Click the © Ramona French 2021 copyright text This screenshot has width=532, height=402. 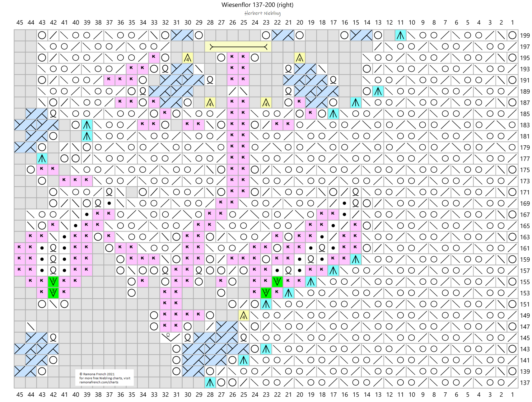pos(97,374)
